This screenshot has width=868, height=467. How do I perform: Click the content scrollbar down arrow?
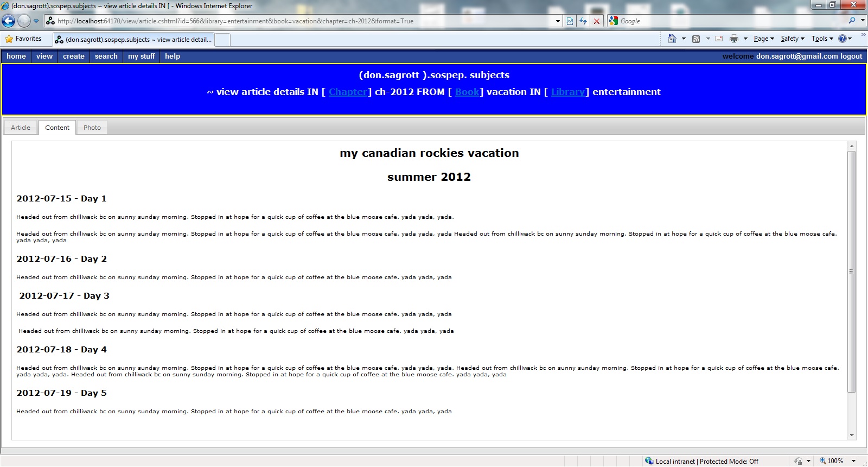(852, 435)
